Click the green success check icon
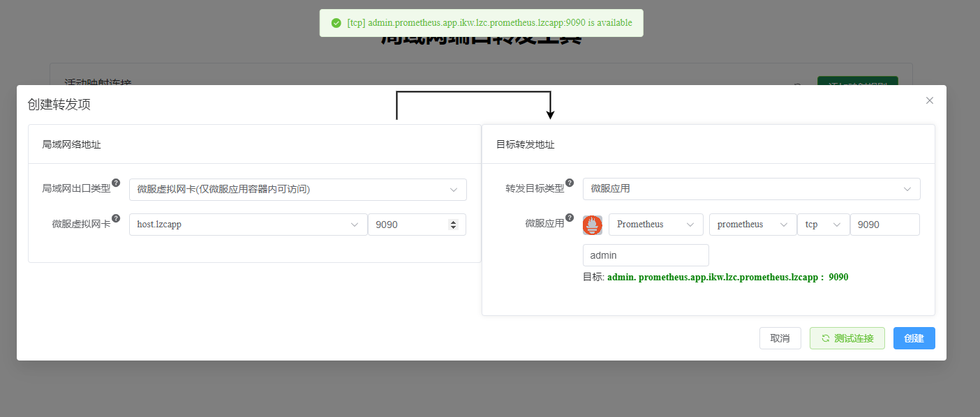This screenshot has width=980, height=417. click(336, 23)
